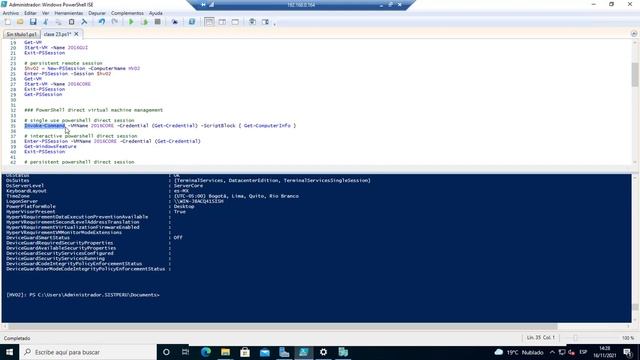The width and height of the screenshot is (640, 360).
Task: Click Enter-PSSession on line 38
Action: 46,141
